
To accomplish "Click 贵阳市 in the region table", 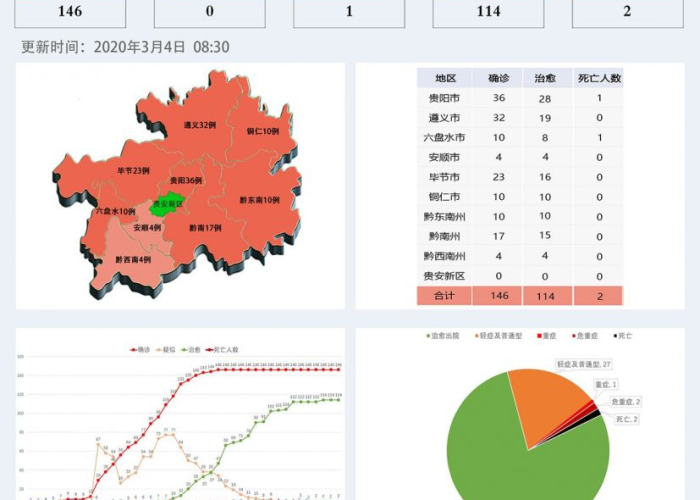I will (x=444, y=98).
